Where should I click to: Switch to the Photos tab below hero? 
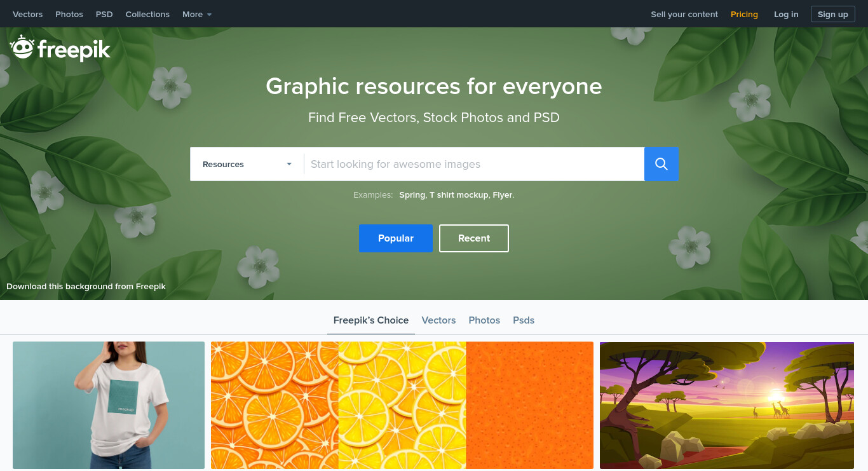click(484, 320)
